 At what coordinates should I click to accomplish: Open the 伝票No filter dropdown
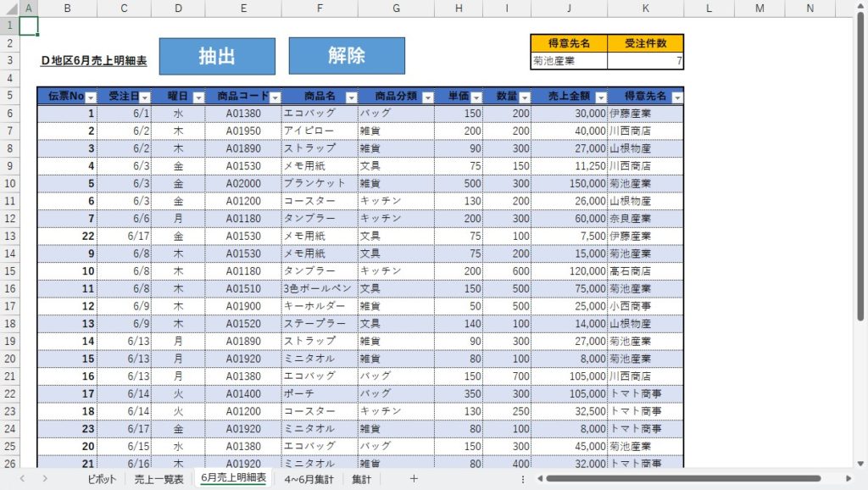click(x=91, y=97)
